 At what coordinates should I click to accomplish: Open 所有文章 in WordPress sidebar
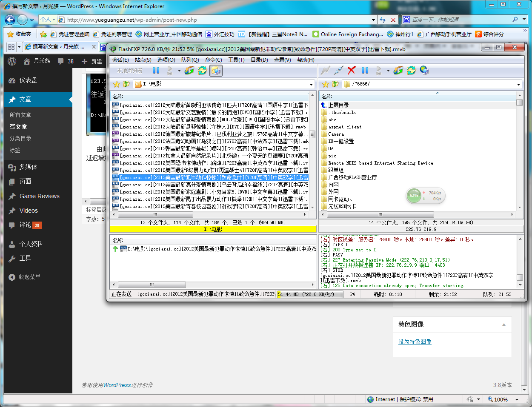point(20,115)
